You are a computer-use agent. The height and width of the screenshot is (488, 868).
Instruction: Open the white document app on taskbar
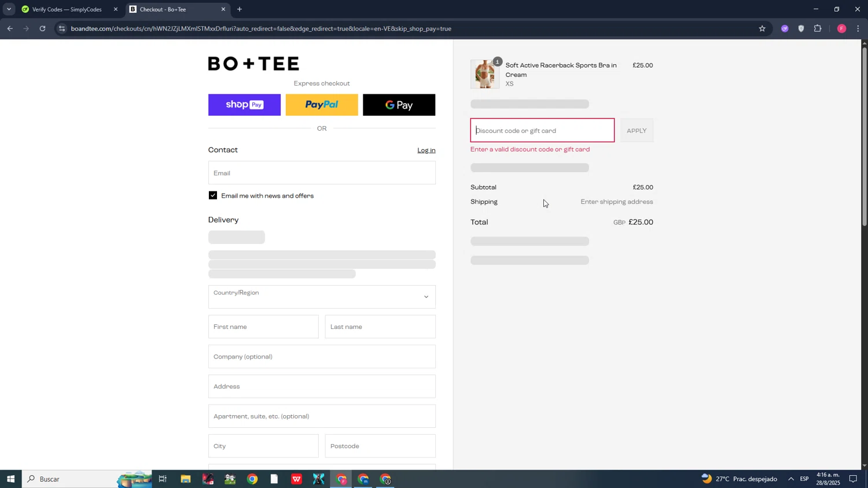pos(274,479)
